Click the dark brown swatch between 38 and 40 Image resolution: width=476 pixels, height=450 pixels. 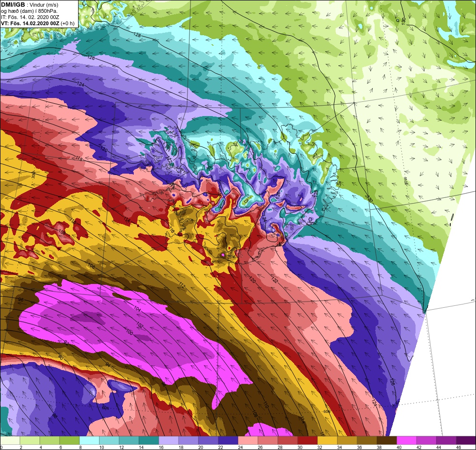(387, 440)
